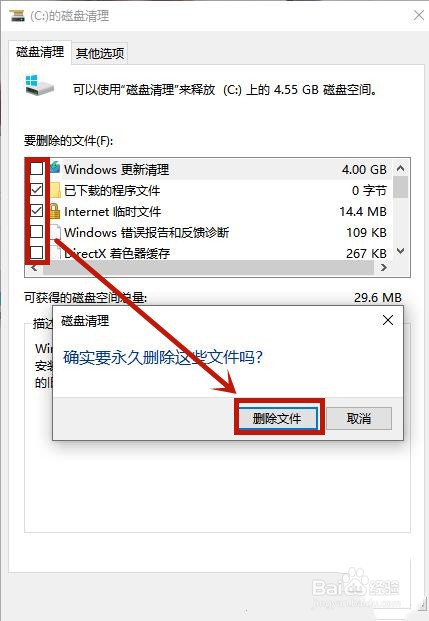Viewport: 429px width, 621px height.
Task: Close the 磁盘清理 confirmation dialog
Action: pyautogui.click(x=388, y=320)
